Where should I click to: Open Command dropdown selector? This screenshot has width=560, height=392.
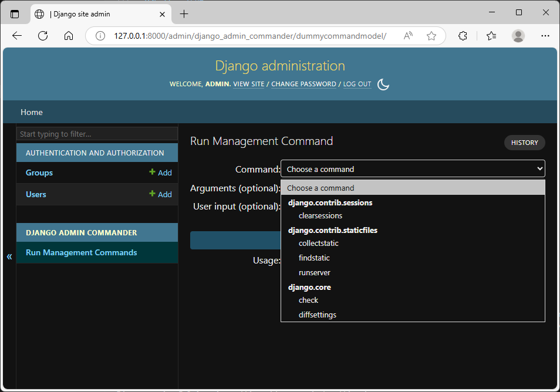(413, 168)
